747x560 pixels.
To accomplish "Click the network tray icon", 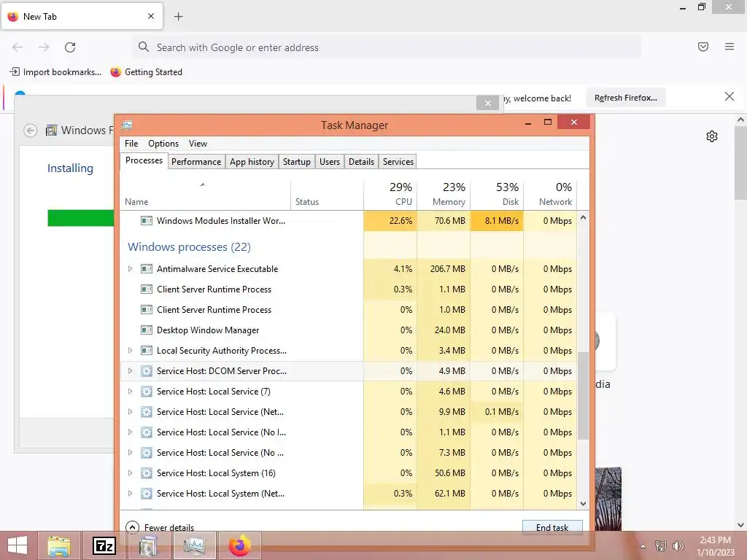I will click(x=661, y=545).
